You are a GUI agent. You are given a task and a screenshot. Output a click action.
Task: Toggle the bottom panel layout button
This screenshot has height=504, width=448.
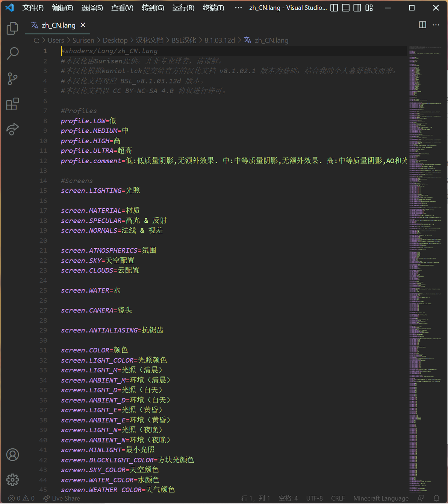click(346, 8)
